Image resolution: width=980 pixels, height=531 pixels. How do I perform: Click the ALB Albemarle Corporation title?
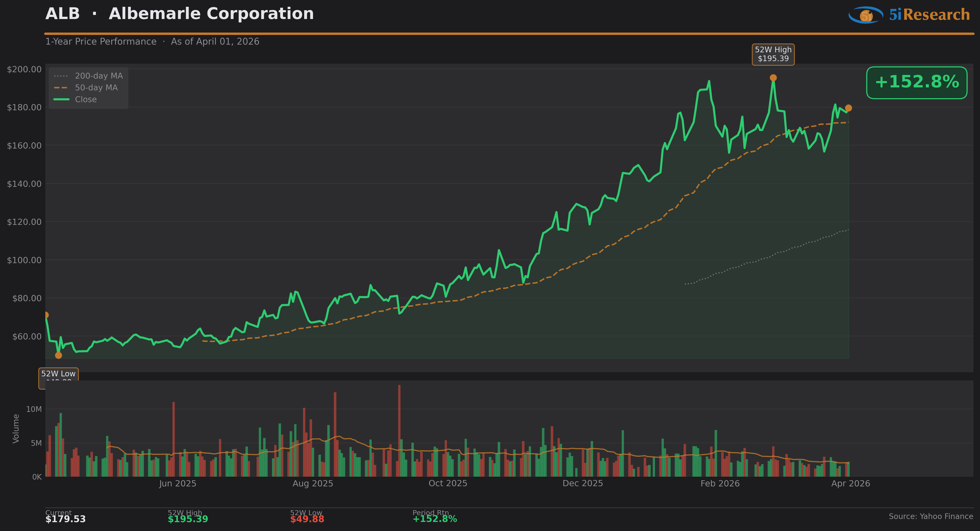click(180, 14)
